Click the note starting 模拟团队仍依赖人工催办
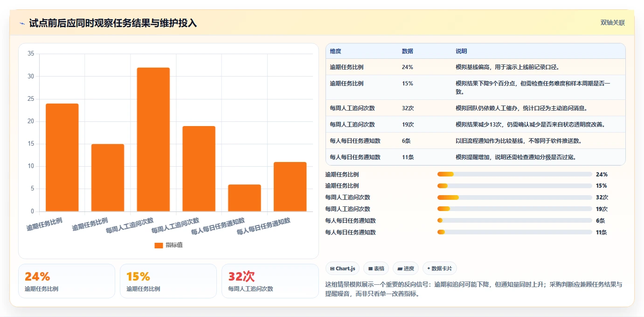 click(521, 108)
